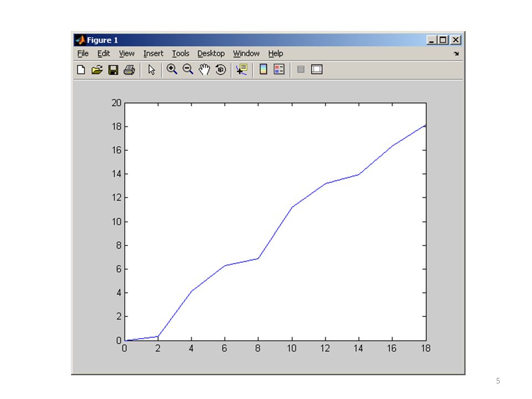532x399 pixels.
Task: Click the MATLAB logo in the title bar
Action: 80,40
